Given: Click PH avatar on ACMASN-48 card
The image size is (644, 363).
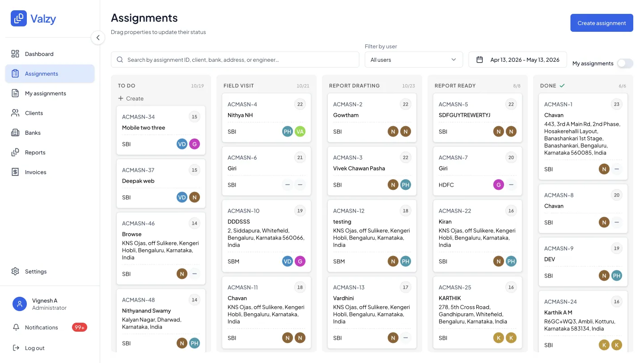Looking at the screenshot, I should (x=195, y=343).
